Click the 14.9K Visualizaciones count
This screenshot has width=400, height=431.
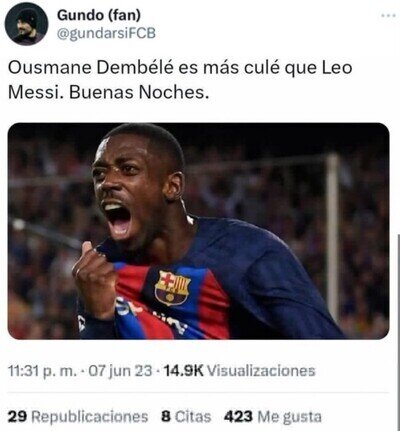coord(239,371)
